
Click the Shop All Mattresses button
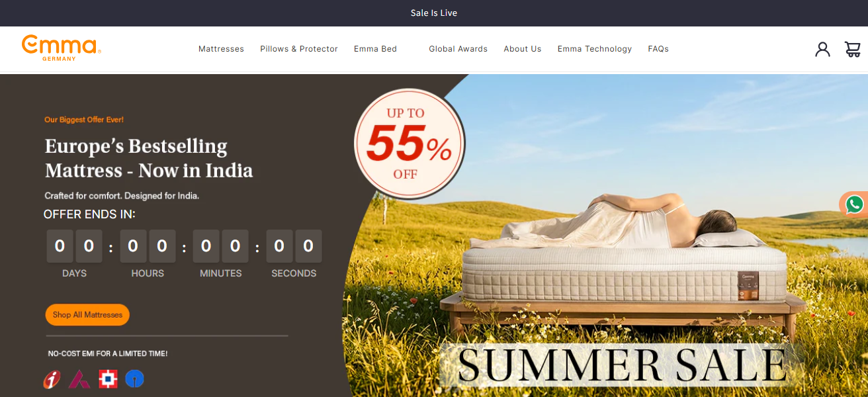coord(87,315)
